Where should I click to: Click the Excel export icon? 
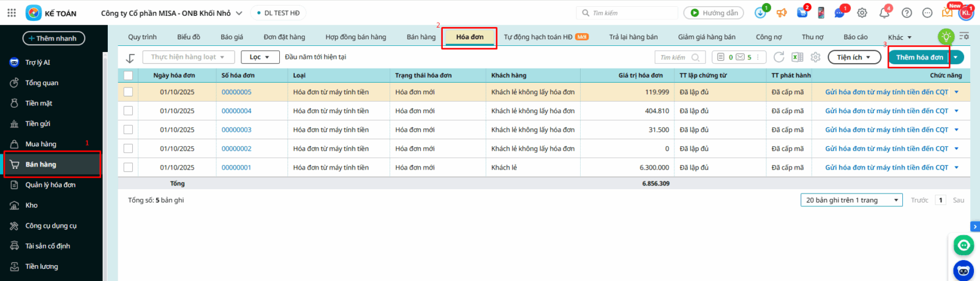(x=797, y=57)
